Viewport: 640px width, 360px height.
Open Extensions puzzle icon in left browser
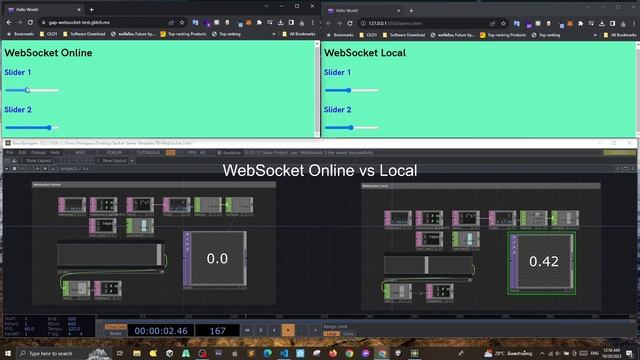(x=259, y=22)
